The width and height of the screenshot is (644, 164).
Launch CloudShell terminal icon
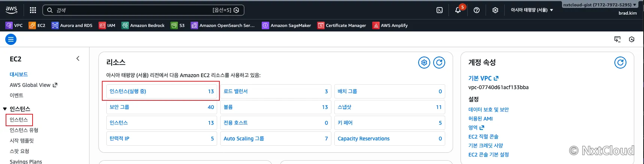pos(440,10)
